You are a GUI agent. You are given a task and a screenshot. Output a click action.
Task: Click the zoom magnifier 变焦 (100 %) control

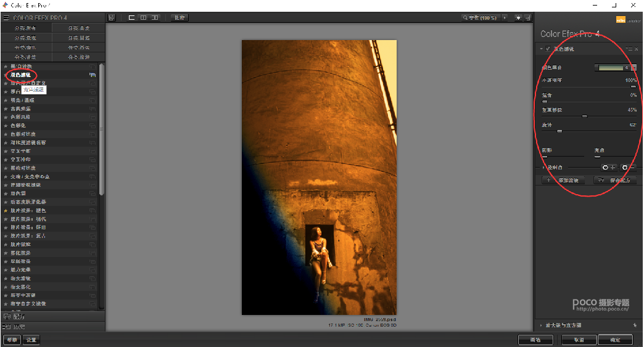tap(480, 18)
